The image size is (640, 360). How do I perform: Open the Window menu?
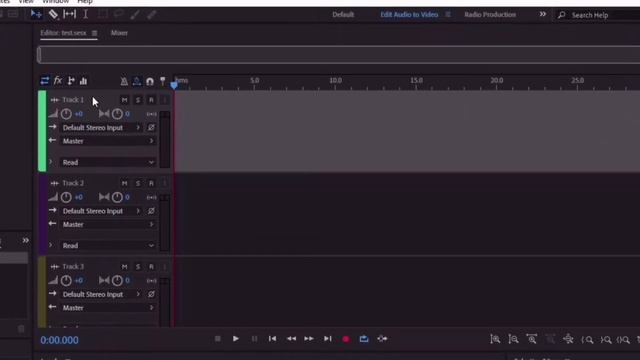pyautogui.click(x=56, y=2)
